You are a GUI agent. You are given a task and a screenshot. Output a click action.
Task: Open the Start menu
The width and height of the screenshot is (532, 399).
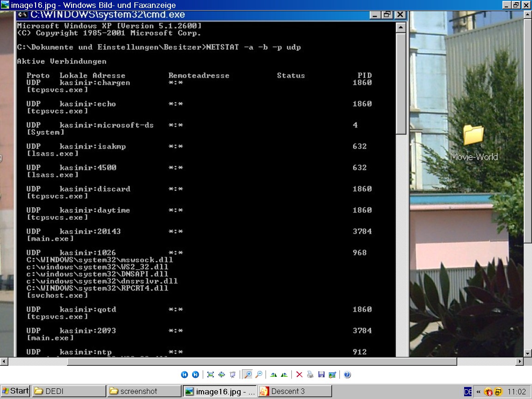coord(15,391)
